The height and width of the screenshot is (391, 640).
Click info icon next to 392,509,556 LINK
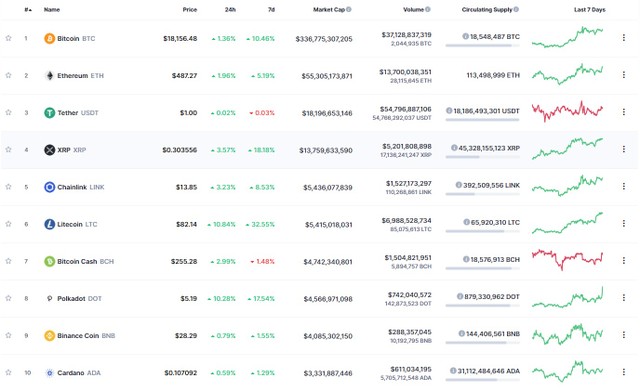459,185
